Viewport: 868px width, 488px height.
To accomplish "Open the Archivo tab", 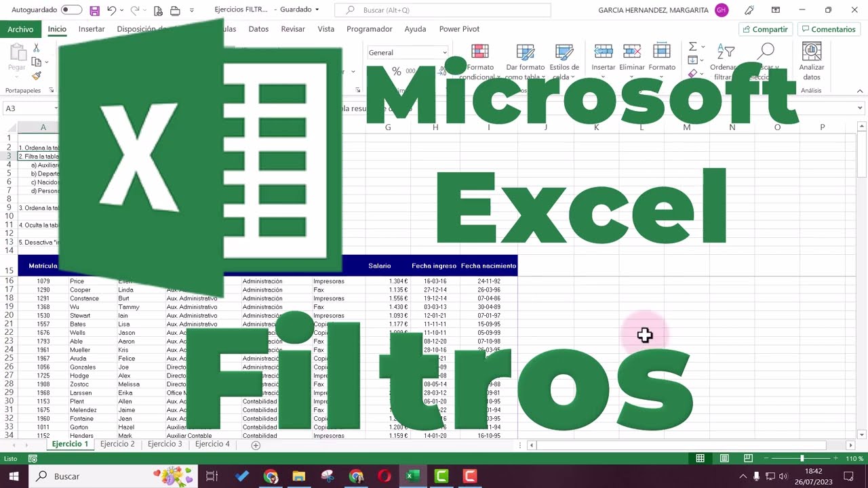I will point(20,29).
